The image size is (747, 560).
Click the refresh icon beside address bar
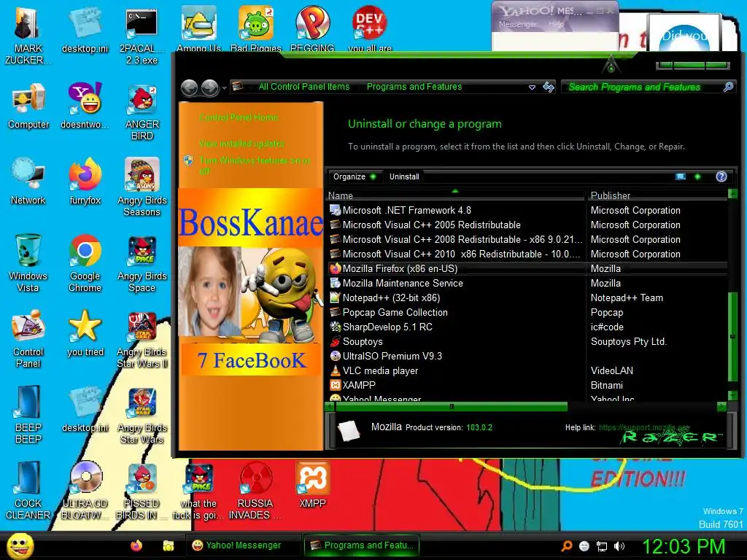pyautogui.click(x=549, y=87)
